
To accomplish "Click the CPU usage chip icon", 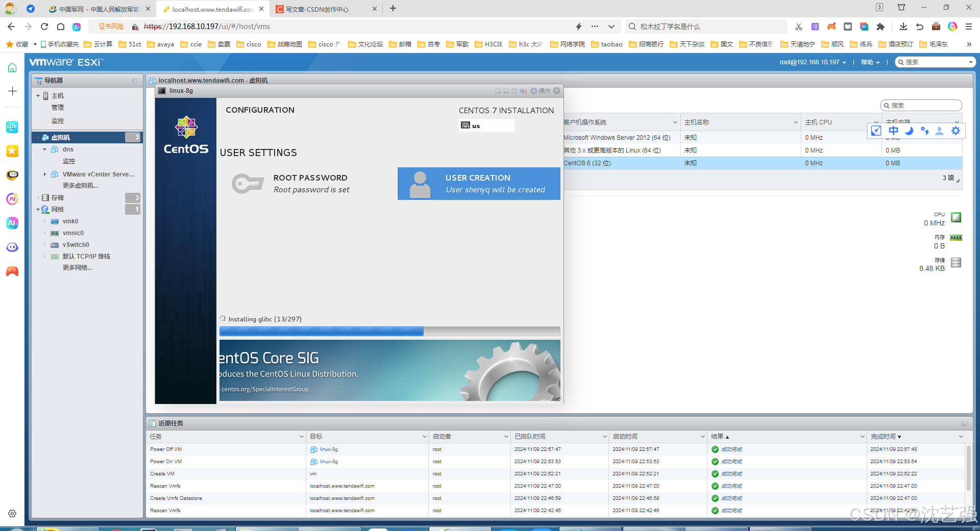I will point(956,217).
